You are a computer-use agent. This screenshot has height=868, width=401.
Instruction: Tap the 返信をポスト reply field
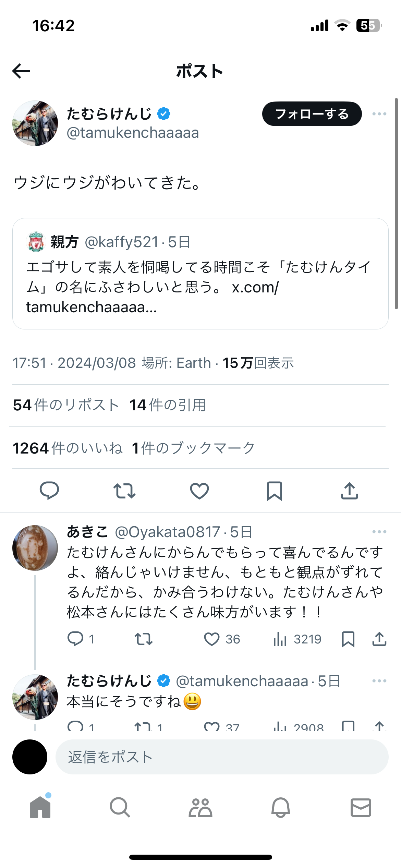coord(222,757)
